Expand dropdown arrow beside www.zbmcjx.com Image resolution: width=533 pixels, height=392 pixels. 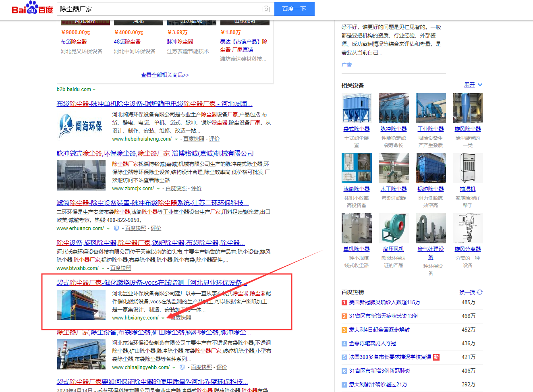158,189
